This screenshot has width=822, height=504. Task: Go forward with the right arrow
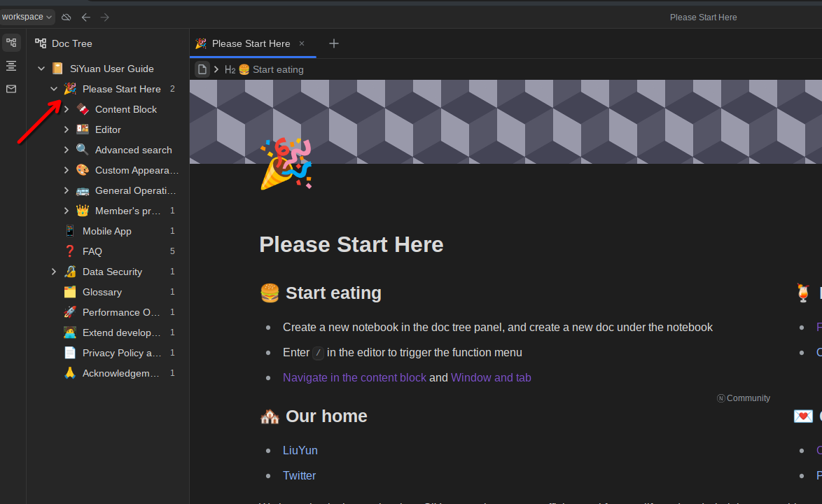click(x=105, y=17)
